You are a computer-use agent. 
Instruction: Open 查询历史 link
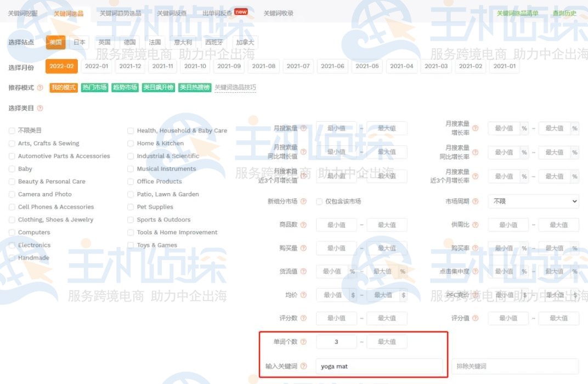click(564, 14)
